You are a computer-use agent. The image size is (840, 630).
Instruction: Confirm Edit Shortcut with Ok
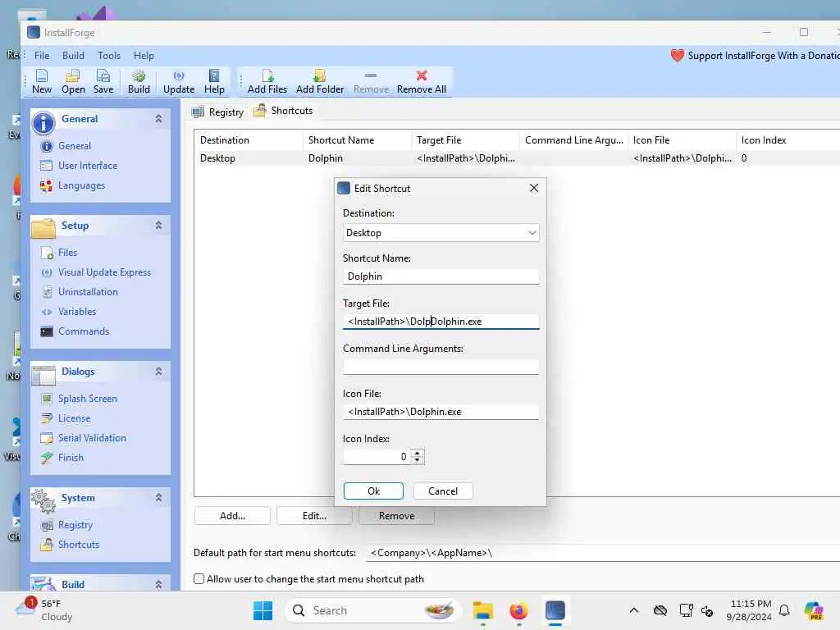[373, 491]
